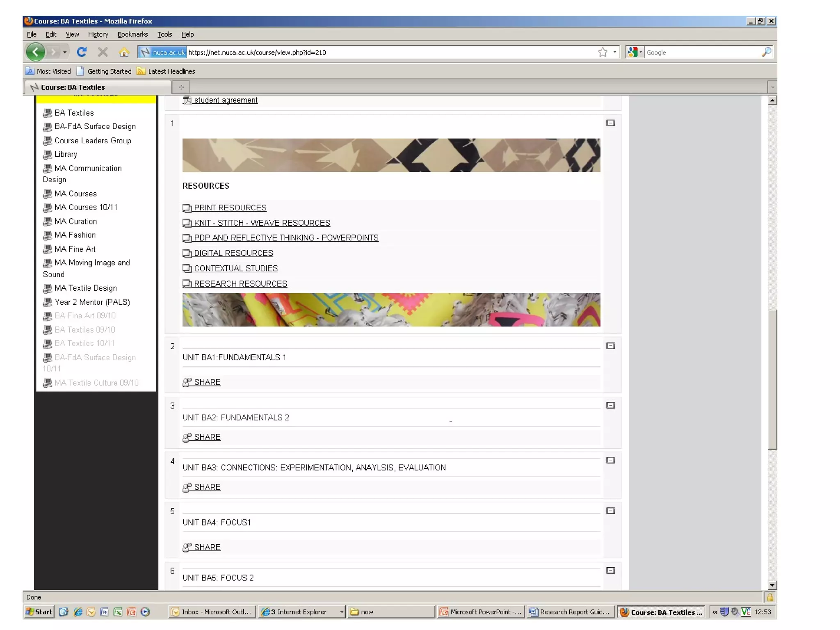The image size is (840, 630).
Task: Open the DIGITAL RESOURCES link
Action: tap(233, 253)
